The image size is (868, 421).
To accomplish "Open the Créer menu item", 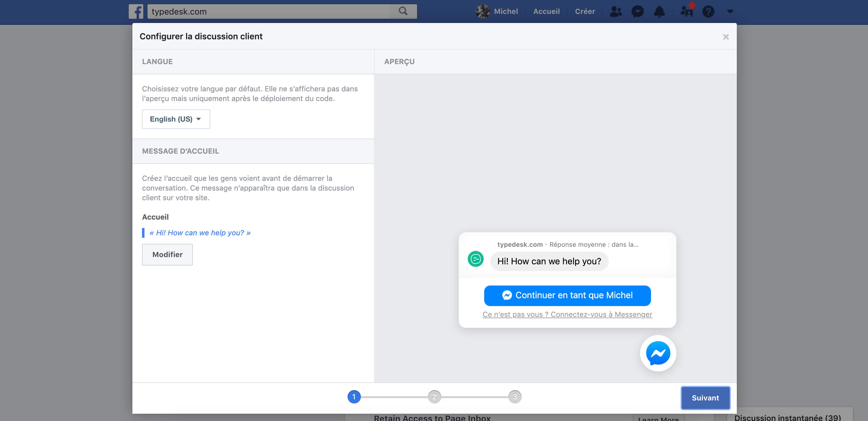I will pyautogui.click(x=585, y=11).
